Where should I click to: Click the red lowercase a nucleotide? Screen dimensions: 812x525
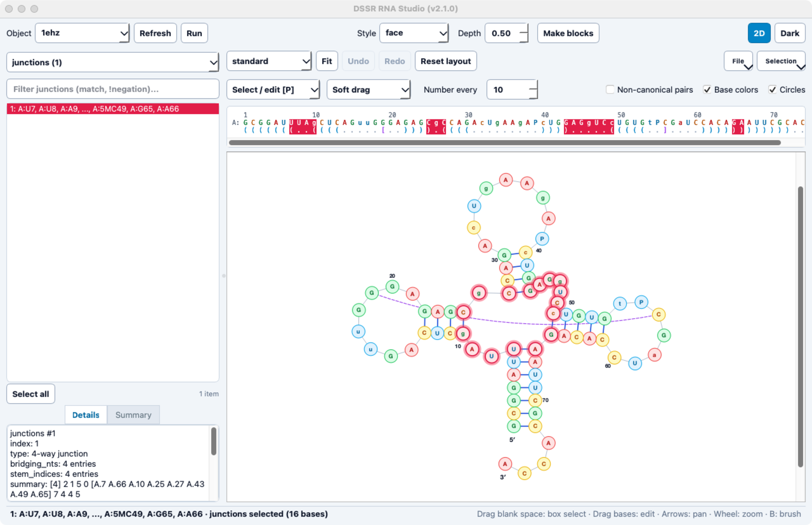(x=654, y=355)
